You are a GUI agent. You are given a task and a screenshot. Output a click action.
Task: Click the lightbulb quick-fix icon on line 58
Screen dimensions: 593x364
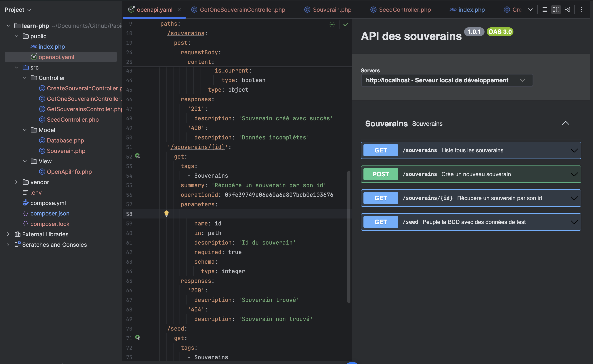[x=166, y=213]
